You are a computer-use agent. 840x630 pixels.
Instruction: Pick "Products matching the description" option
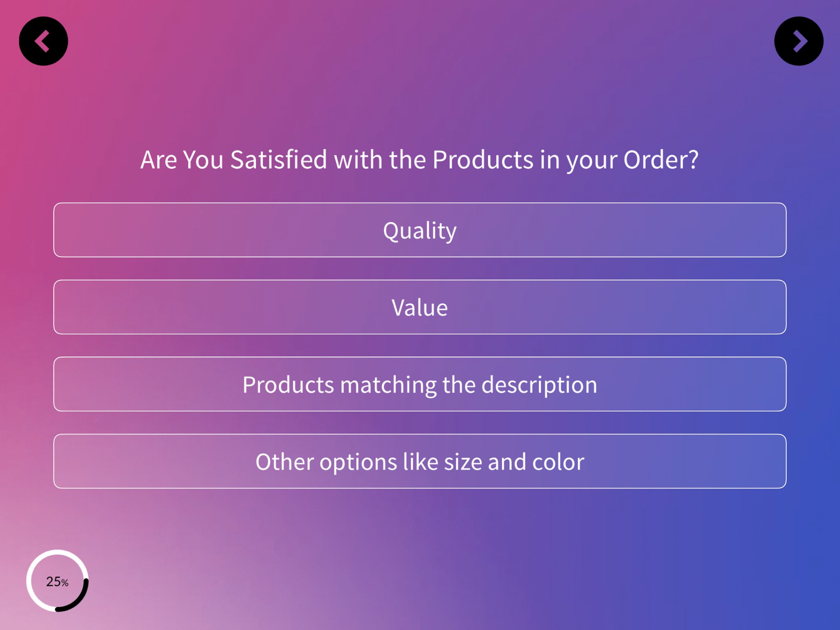pos(420,384)
